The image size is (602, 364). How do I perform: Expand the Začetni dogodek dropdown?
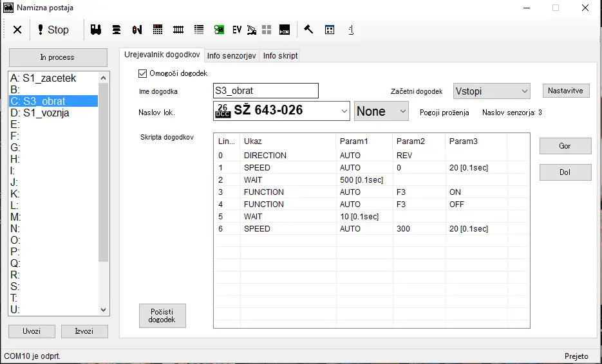(x=491, y=91)
